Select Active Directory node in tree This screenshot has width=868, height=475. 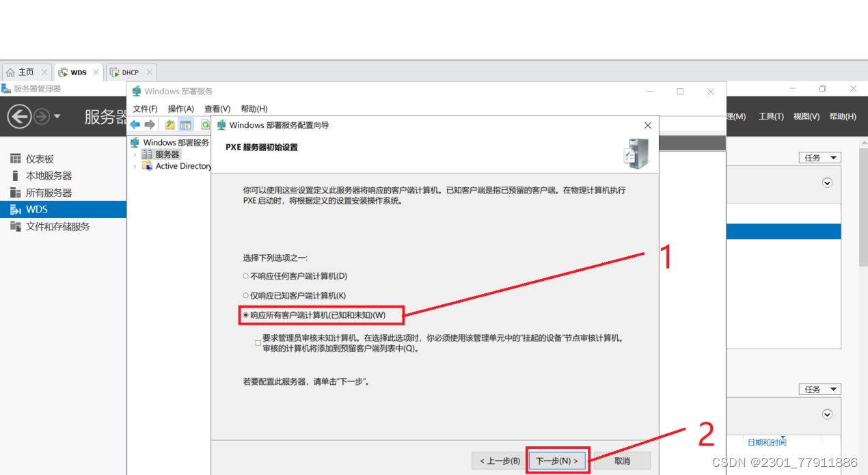(x=183, y=166)
